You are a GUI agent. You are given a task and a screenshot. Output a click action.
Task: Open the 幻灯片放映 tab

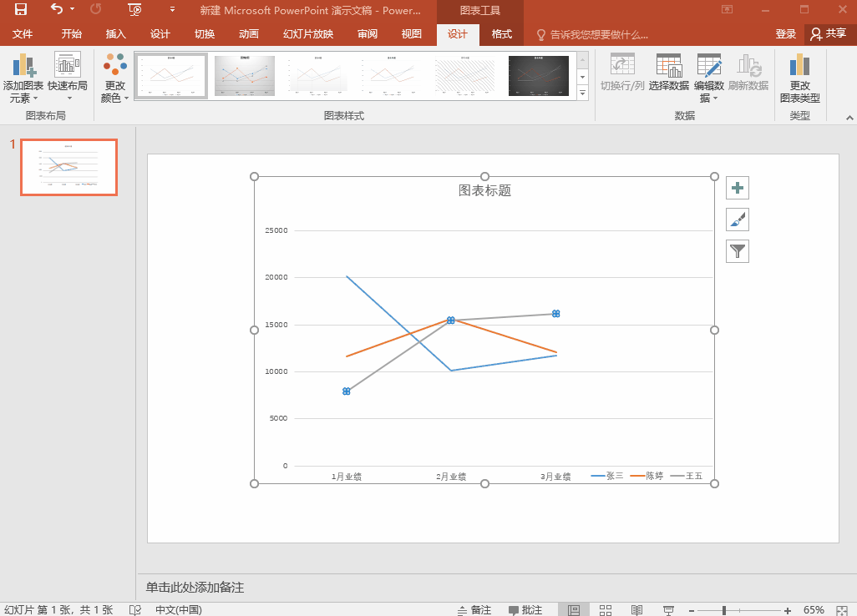[308, 34]
